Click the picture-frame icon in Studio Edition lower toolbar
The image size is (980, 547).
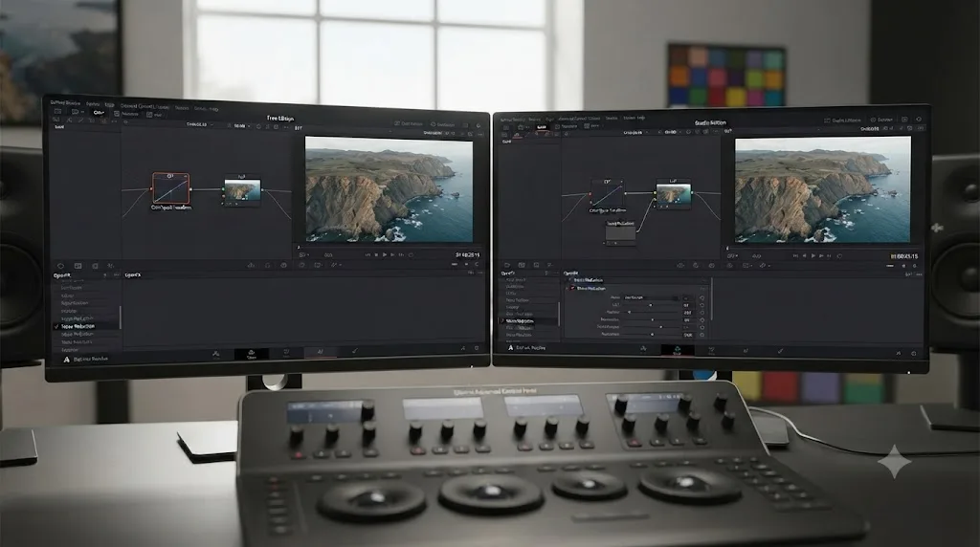point(522,265)
